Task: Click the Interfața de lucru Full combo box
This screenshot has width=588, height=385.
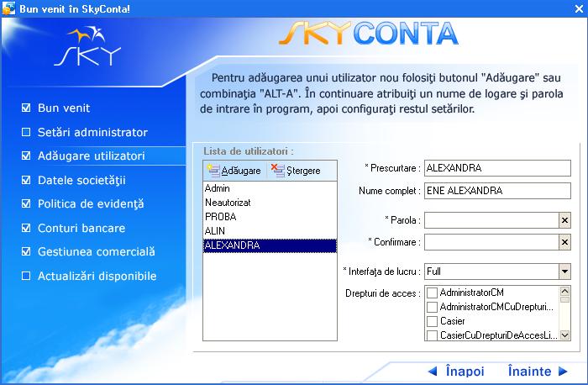Action: click(491, 272)
